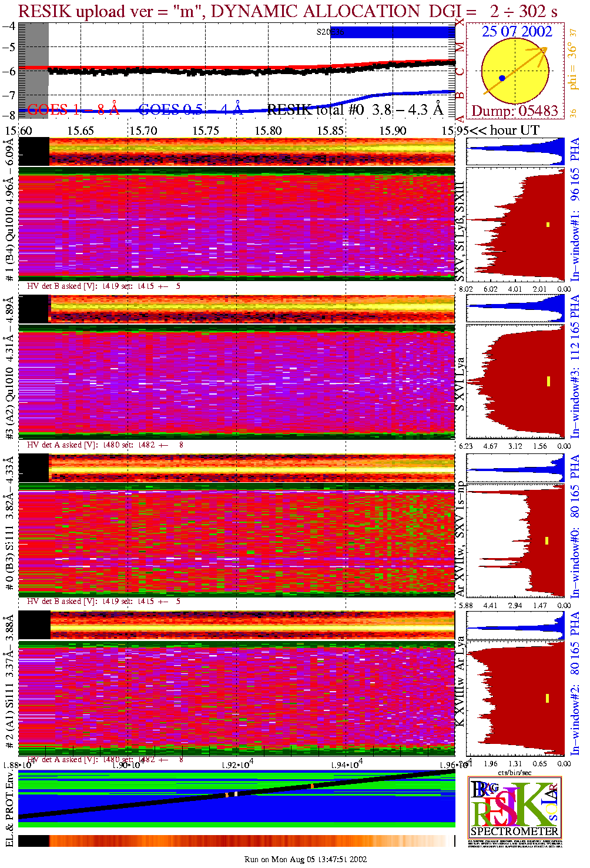590x868 pixels.
Task: Click the yellow marker in In-window#1 histogram
Action: [x=548, y=224]
